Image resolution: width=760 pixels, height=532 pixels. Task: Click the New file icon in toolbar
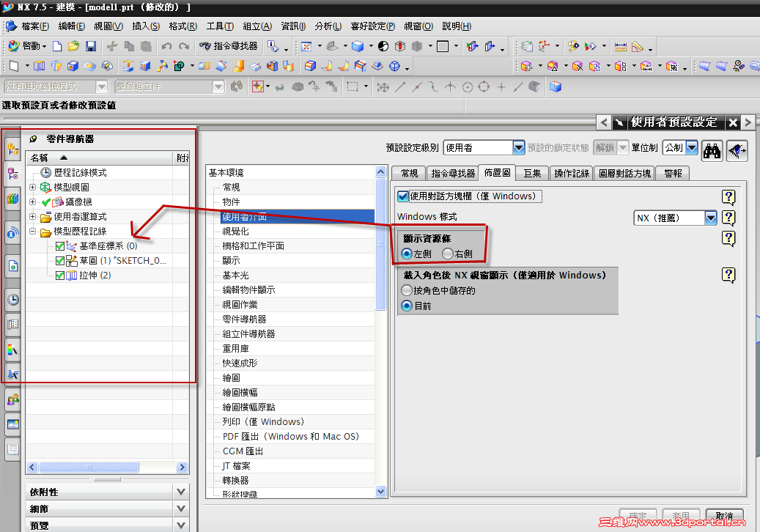click(57, 46)
